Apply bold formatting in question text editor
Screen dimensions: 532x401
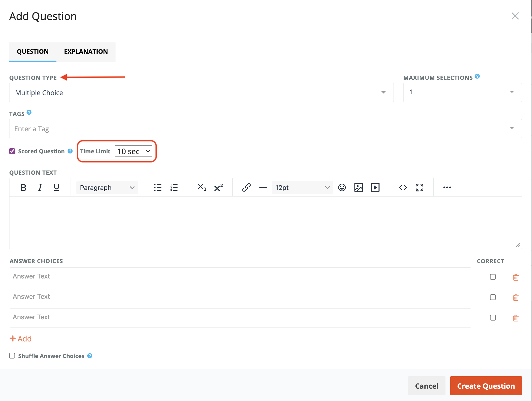tap(23, 188)
